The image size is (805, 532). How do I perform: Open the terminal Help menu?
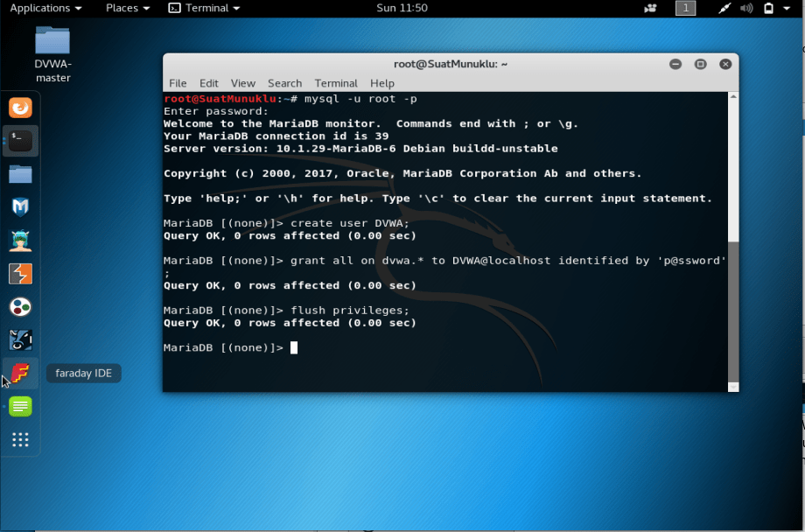tap(382, 83)
